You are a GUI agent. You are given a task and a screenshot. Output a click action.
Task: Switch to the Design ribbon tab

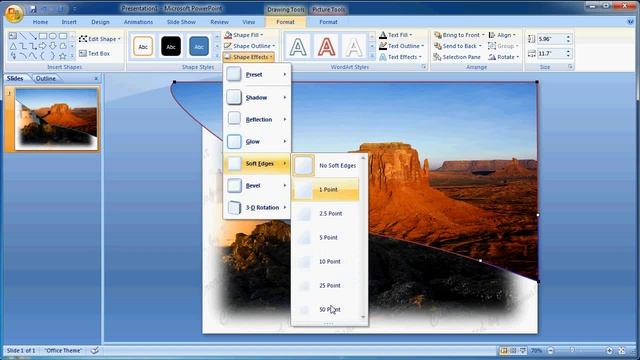pos(100,22)
